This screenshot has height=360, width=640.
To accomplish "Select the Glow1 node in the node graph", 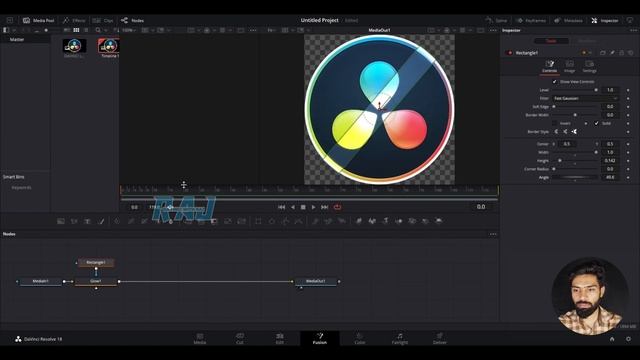I will (96, 281).
